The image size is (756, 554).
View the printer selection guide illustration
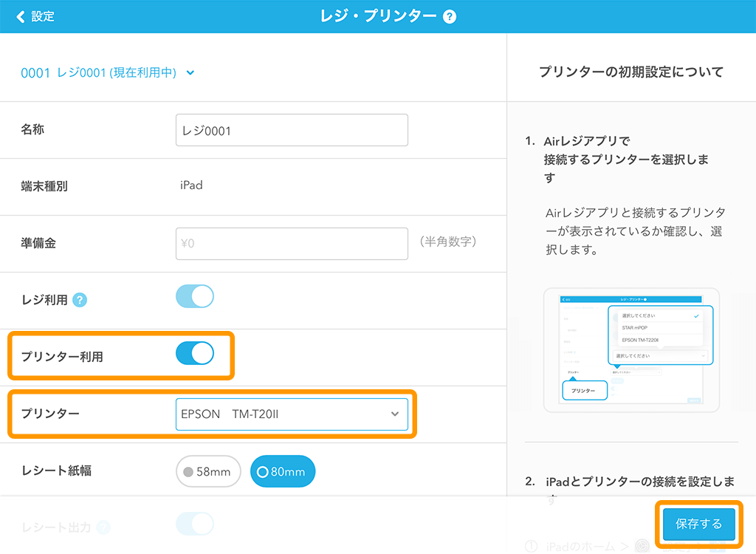632,350
